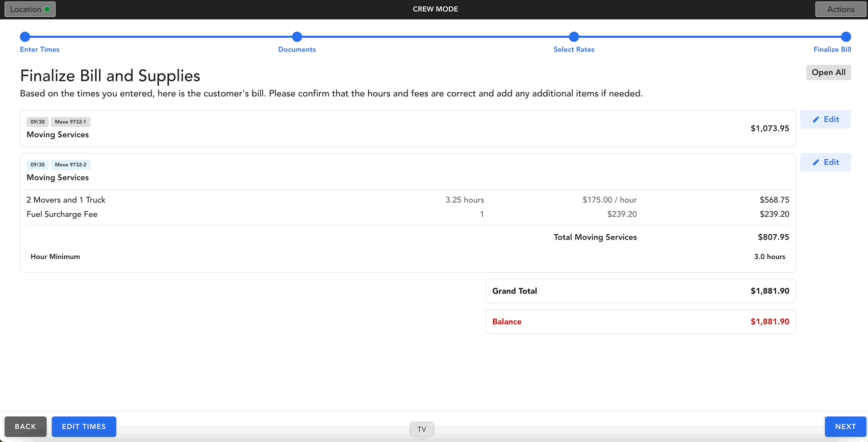Click the Finalize Bill progress dot
Screen dimensions: 868x442
pos(846,37)
